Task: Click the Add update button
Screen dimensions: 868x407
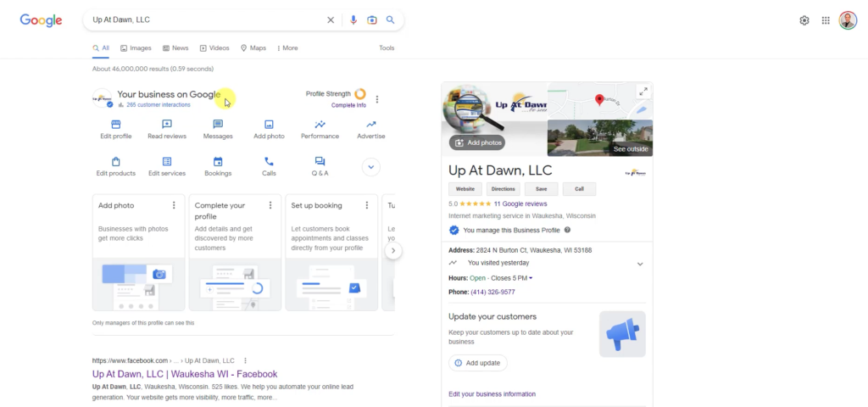Action: coord(477,363)
